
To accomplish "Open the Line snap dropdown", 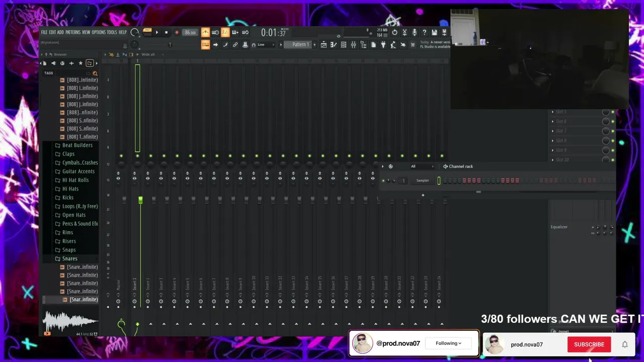I will click(x=266, y=45).
